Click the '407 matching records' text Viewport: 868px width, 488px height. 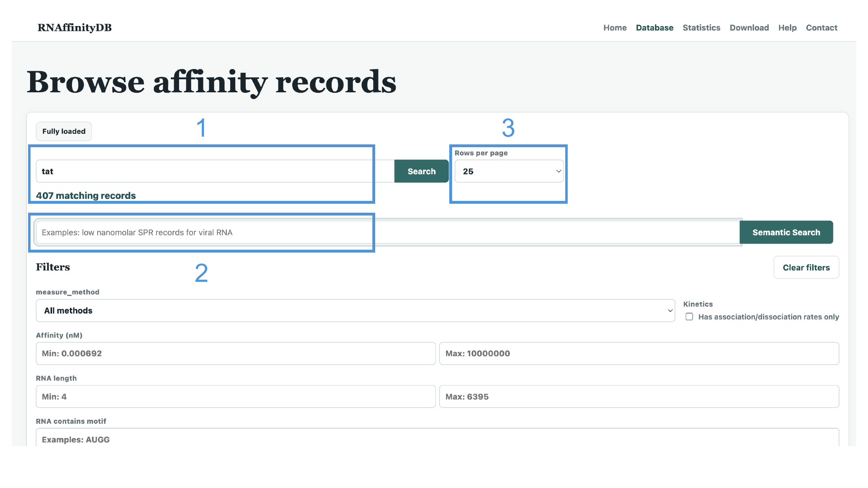86,196
